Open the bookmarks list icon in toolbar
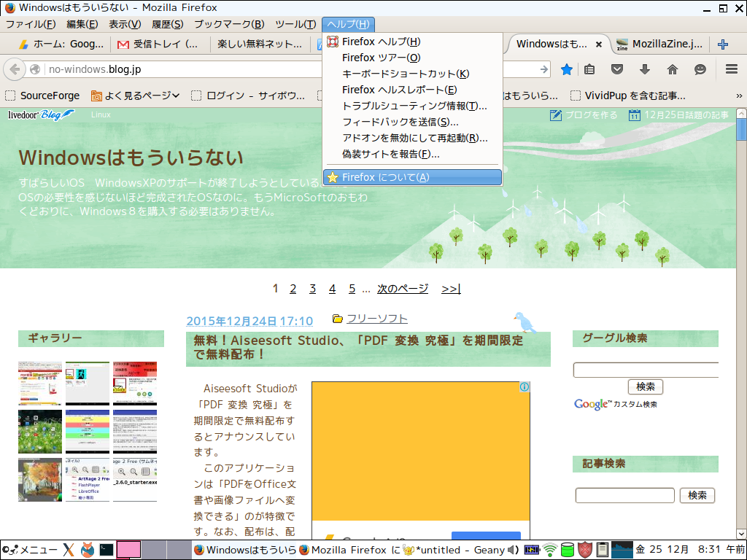The image size is (747, 560). click(589, 69)
